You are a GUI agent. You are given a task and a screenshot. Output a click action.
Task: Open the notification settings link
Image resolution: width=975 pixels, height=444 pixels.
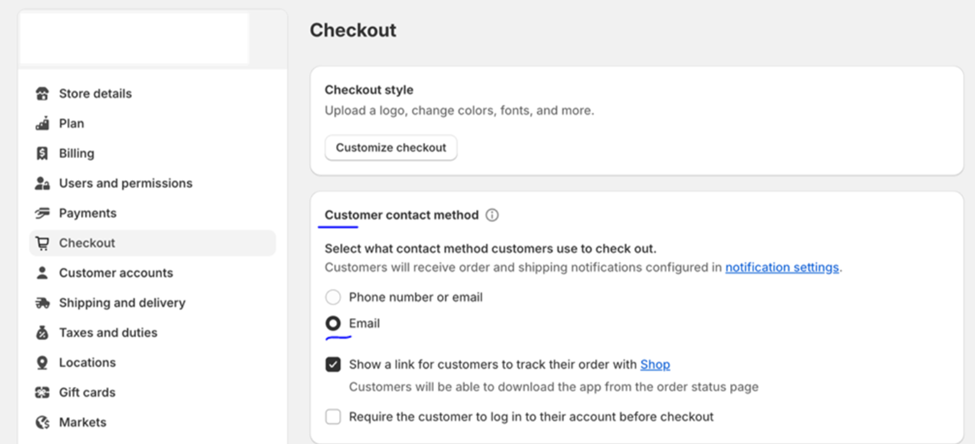pos(782,268)
